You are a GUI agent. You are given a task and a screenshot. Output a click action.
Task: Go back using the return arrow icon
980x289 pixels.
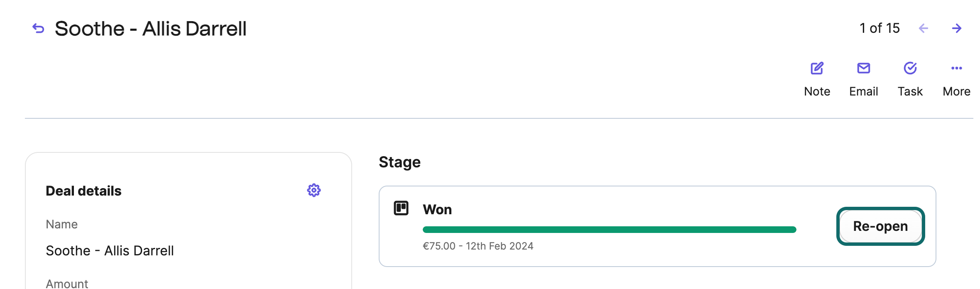point(38,28)
